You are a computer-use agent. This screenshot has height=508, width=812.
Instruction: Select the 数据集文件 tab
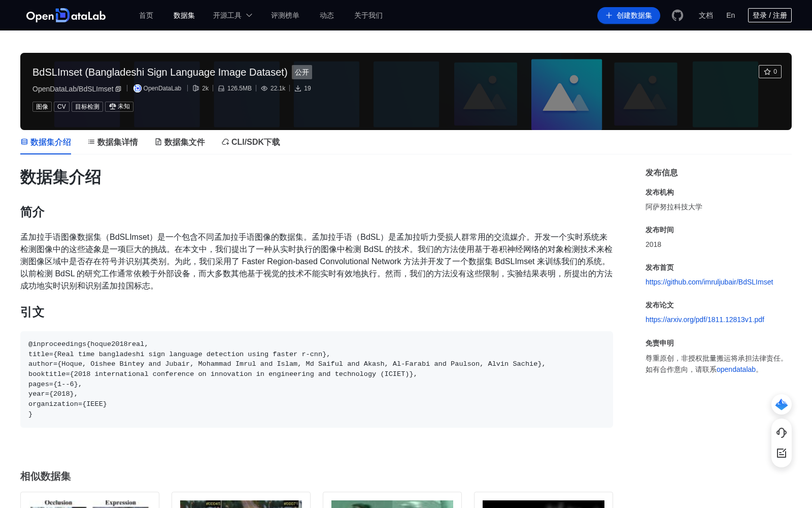pyautogui.click(x=180, y=142)
